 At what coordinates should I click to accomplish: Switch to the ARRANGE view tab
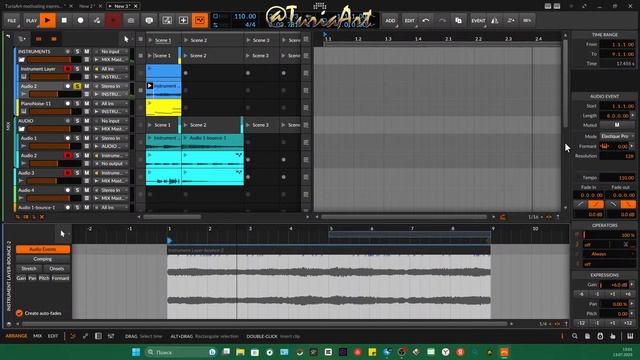click(16, 336)
